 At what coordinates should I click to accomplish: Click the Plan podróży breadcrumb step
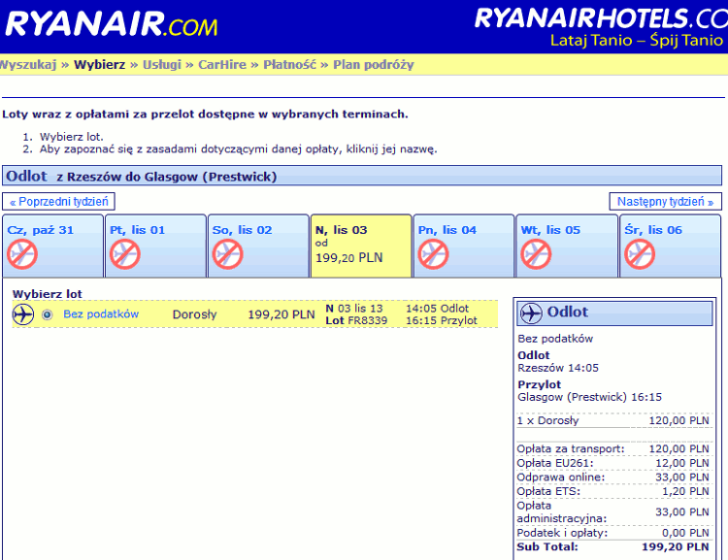pos(374,65)
